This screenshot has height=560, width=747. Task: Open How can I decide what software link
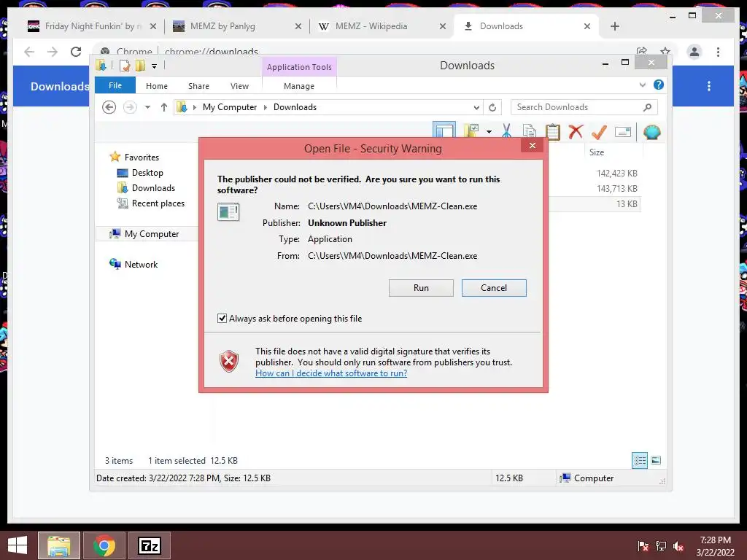coord(331,373)
